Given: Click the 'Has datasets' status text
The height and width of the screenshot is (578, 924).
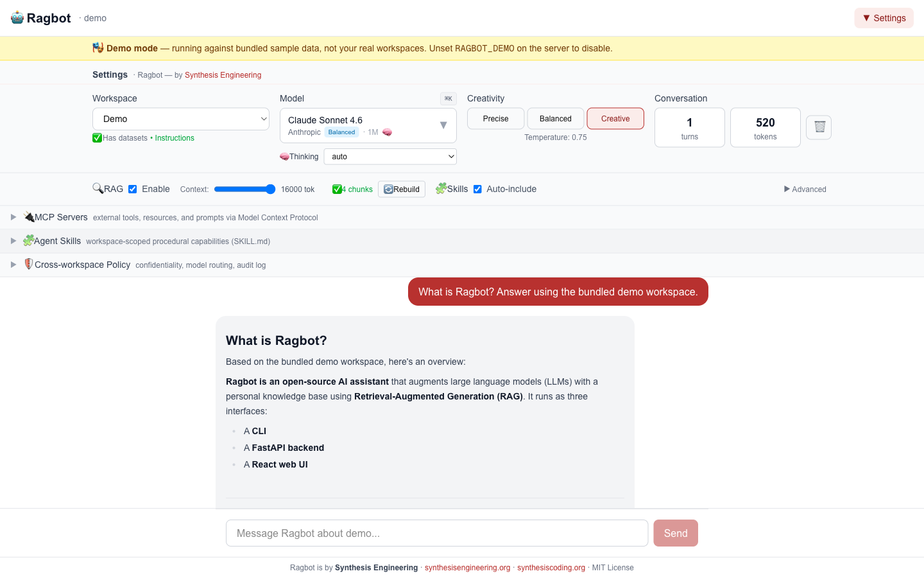Looking at the screenshot, I should pos(125,138).
